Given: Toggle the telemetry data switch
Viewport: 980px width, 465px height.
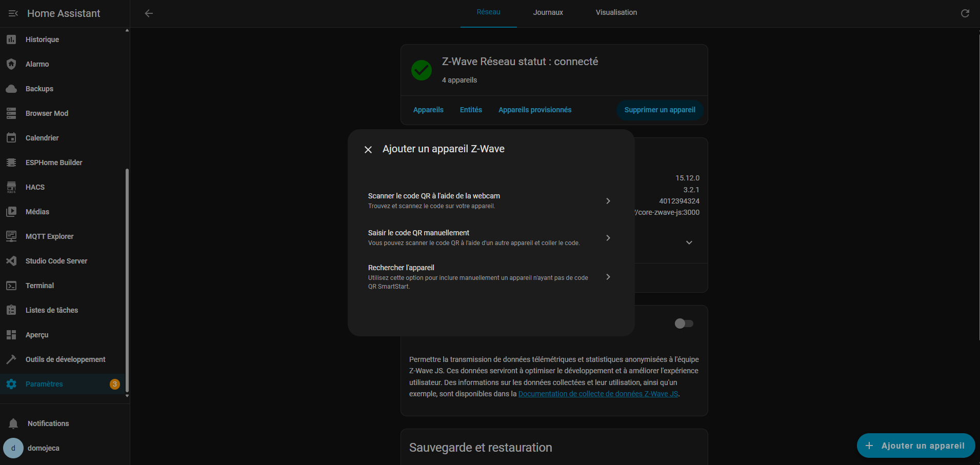Looking at the screenshot, I should pyautogui.click(x=684, y=324).
